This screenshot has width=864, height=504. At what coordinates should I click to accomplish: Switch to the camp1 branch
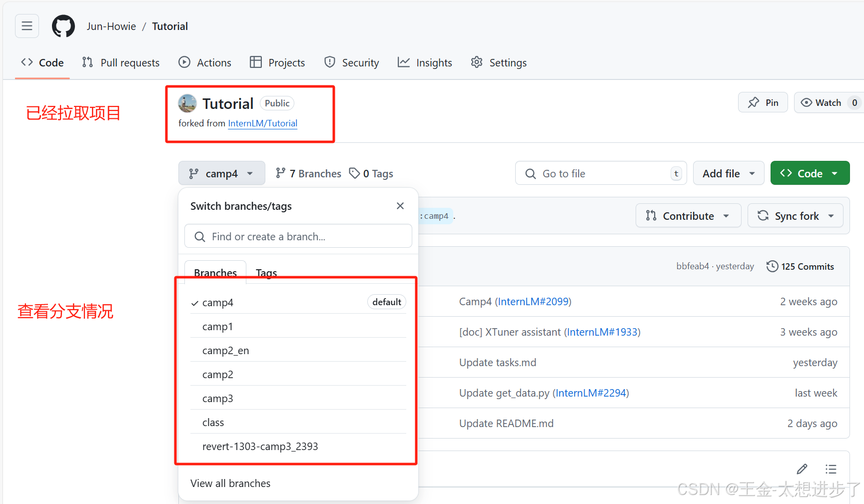(x=298, y=326)
